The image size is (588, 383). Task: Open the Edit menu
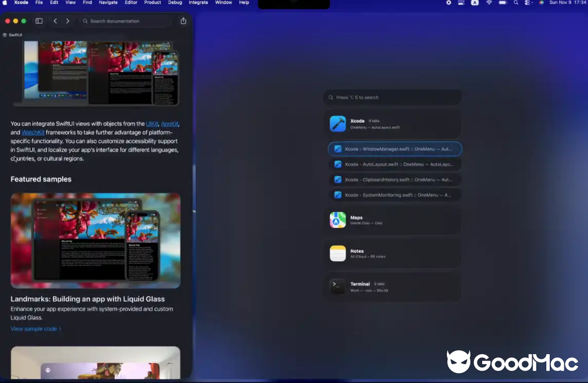tap(54, 2)
